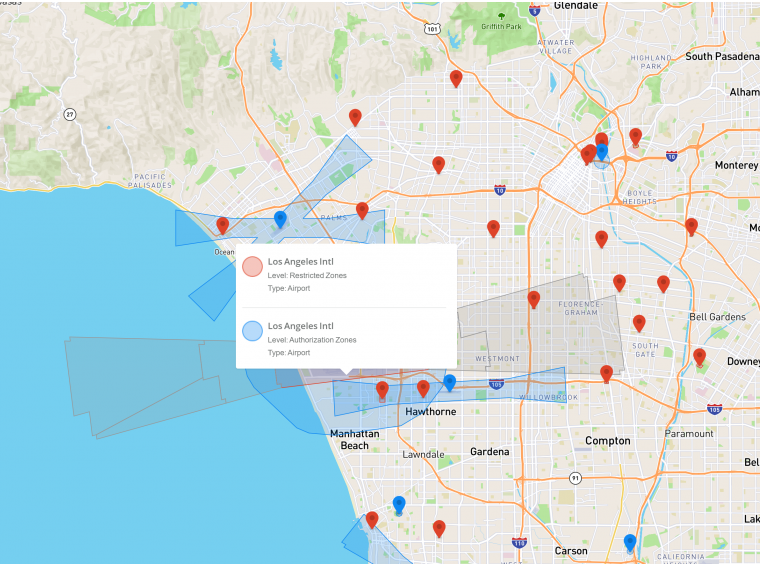Screen dimensions: 760x564
Task: Click the Compton city label
Action: coord(607,441)
